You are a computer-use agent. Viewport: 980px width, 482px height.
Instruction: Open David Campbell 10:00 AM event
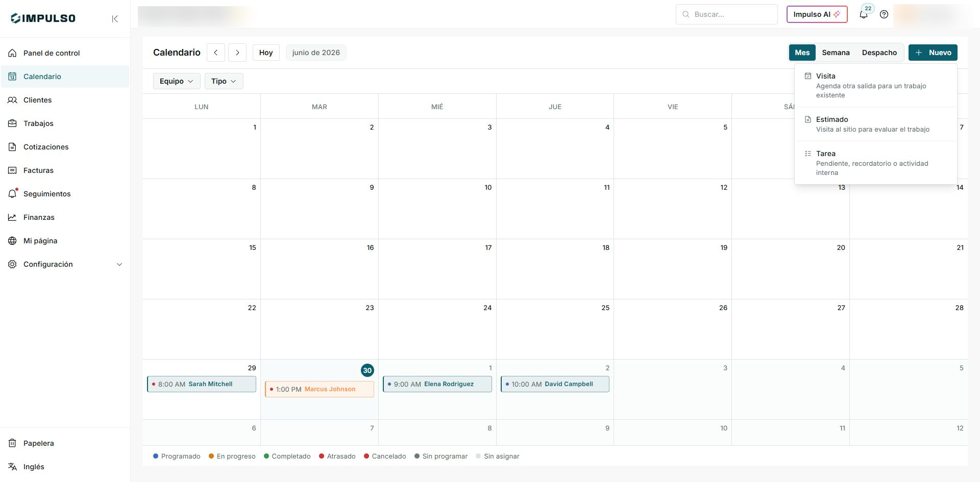[x=555, y=384]
